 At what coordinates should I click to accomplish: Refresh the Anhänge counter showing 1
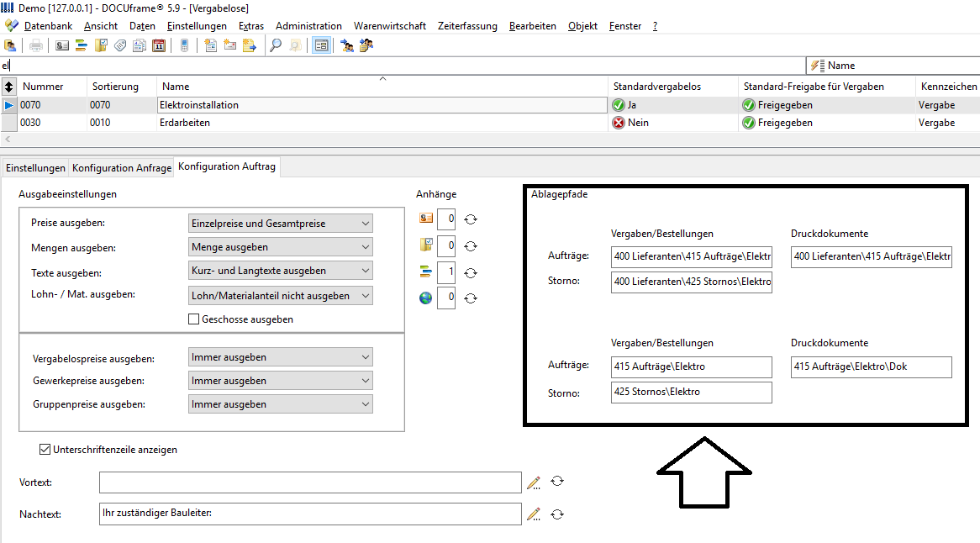click(x=471, y=273)
